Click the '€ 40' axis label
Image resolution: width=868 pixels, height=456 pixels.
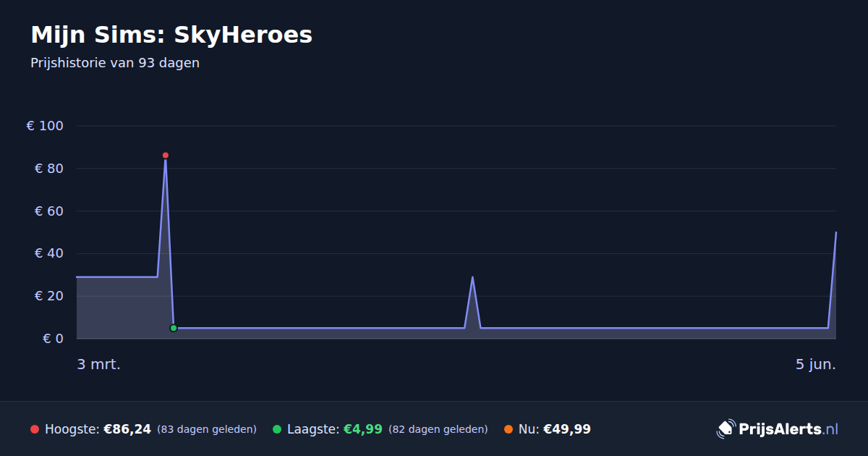click(48, 253)
